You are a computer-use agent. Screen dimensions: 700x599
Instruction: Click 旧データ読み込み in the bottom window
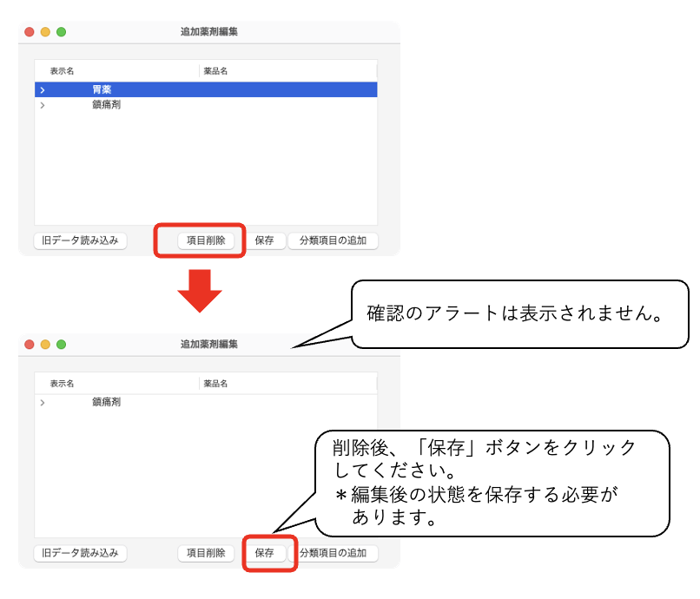(x=80, y=553)
